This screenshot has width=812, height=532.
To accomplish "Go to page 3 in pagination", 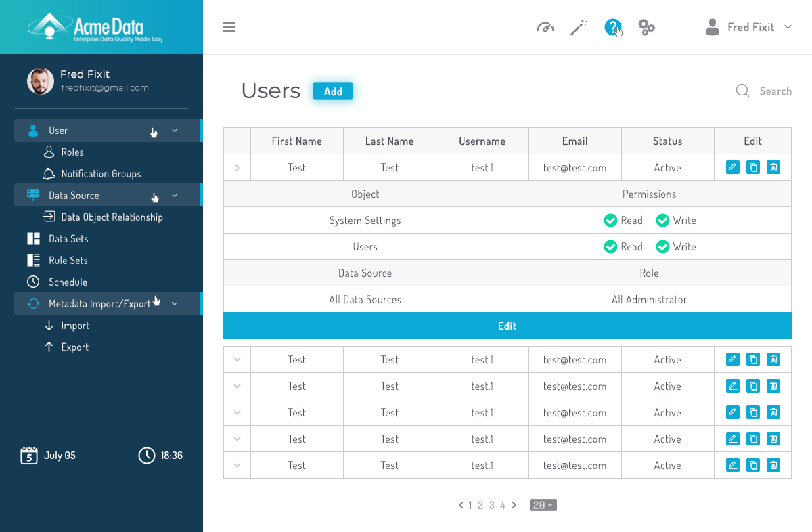I will point(492,505).
